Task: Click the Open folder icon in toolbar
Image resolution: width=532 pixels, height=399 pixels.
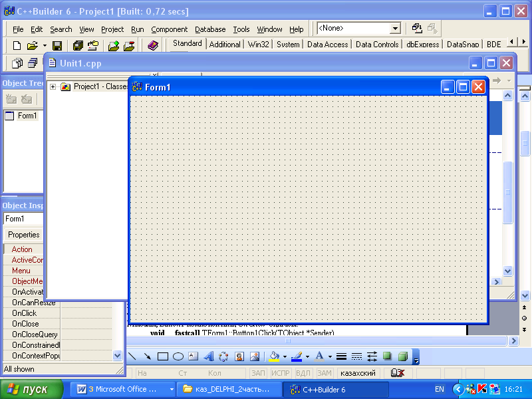Action: pos(32,45)
